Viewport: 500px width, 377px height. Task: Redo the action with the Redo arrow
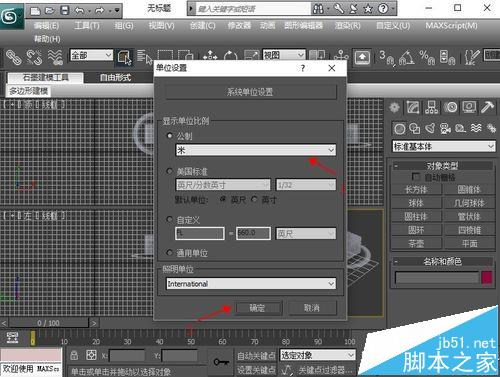(100, 11)
